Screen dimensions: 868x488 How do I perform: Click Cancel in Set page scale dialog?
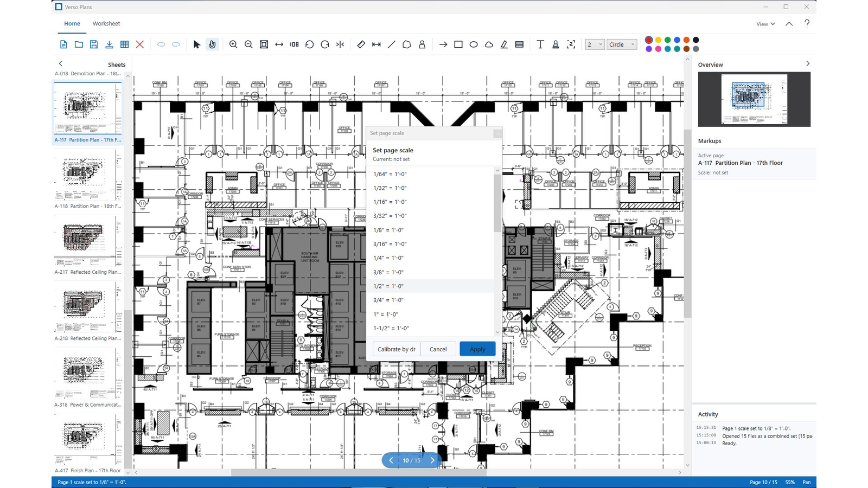(438, 349)
